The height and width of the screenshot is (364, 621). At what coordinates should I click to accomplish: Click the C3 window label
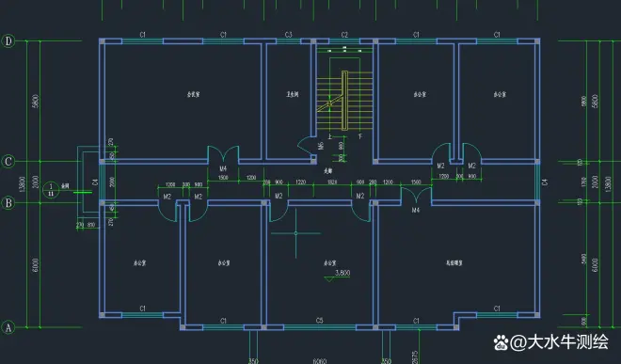click(288, 35)
